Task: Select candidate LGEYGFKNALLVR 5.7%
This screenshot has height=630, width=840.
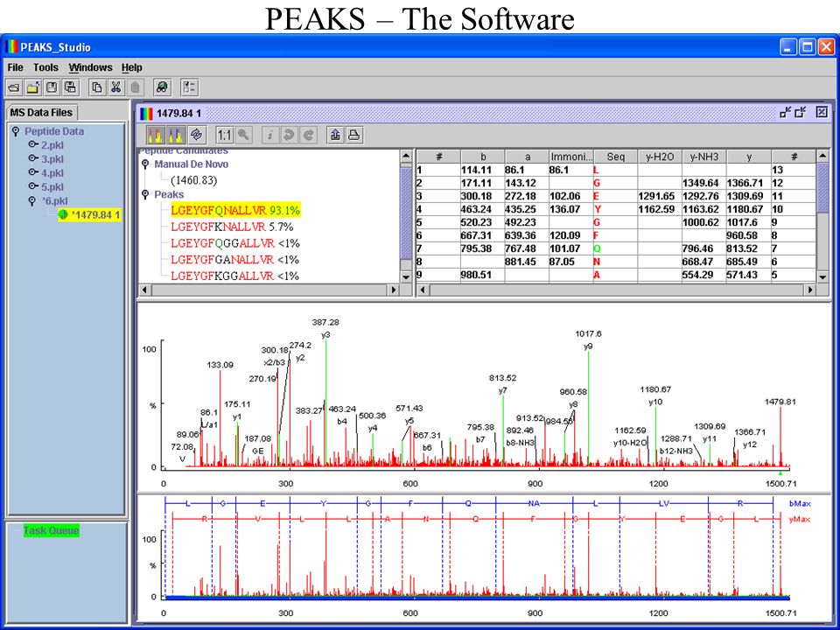Action: (232, 227)
